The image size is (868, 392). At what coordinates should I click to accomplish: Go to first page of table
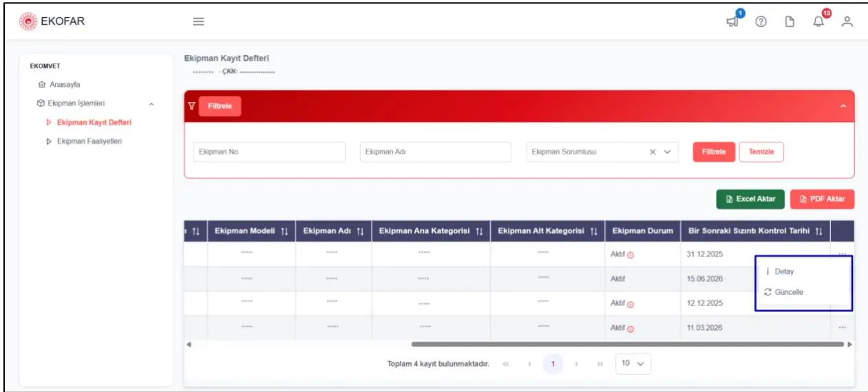pyautogui.click(x=506, y=364)
